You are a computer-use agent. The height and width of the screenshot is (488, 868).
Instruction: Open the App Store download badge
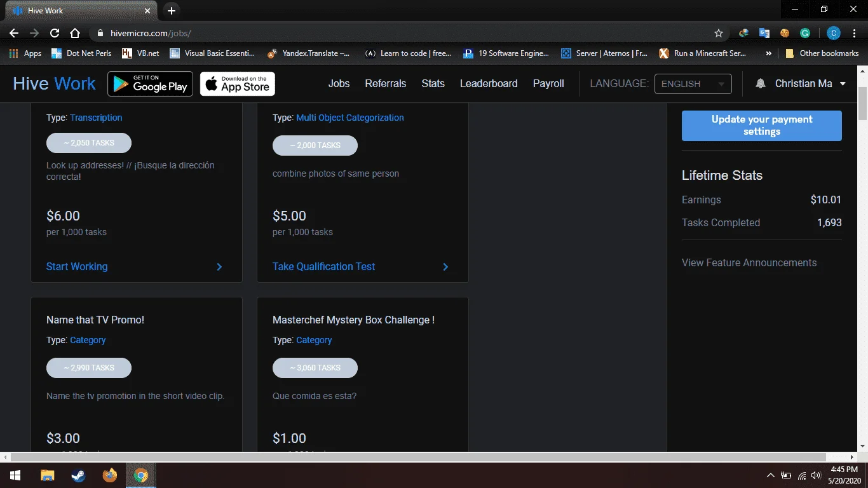point(238,84)
